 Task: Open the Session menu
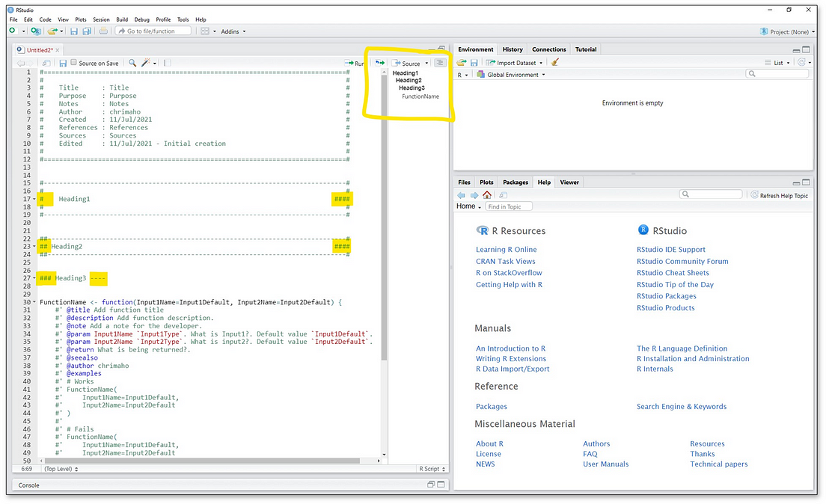(101, 19)
